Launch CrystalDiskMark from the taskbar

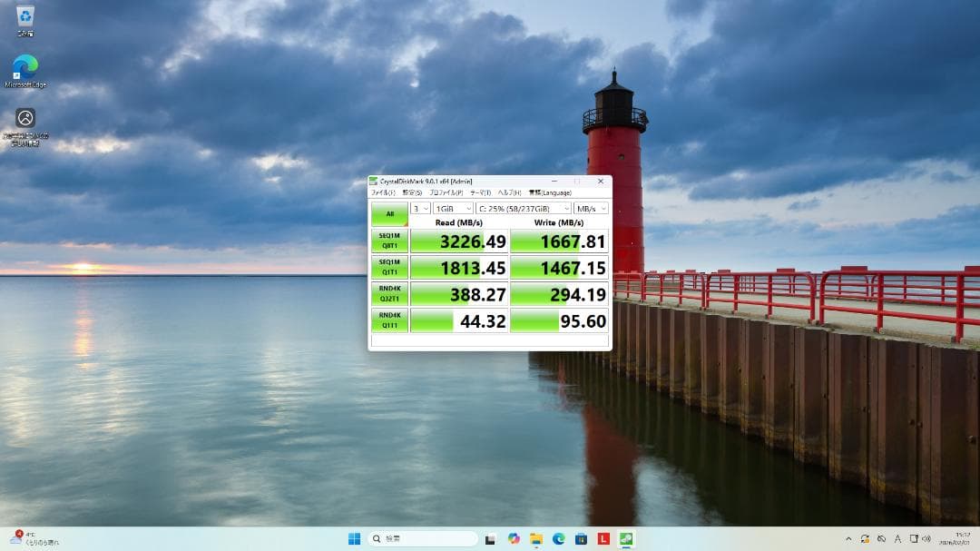click(x=627, y=537)
